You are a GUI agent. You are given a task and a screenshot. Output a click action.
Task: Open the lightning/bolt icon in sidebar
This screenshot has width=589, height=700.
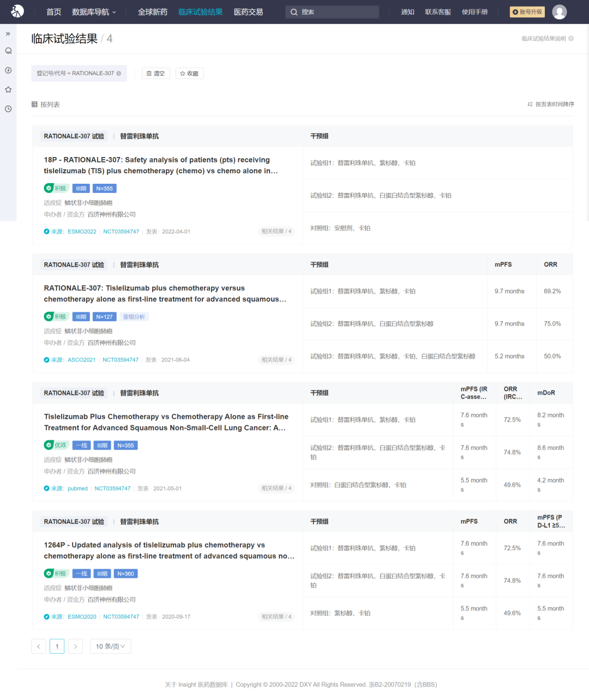coord(8,70)
